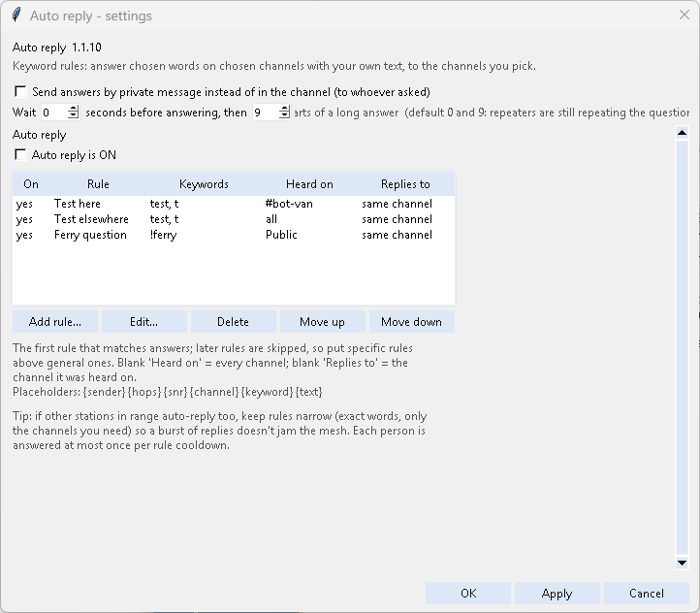Close the Auto reply settings window
Screen dimensions: 700x613
tap(684, 16)
